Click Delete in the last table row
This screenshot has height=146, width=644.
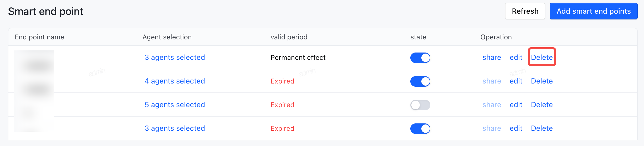[542, 128]
